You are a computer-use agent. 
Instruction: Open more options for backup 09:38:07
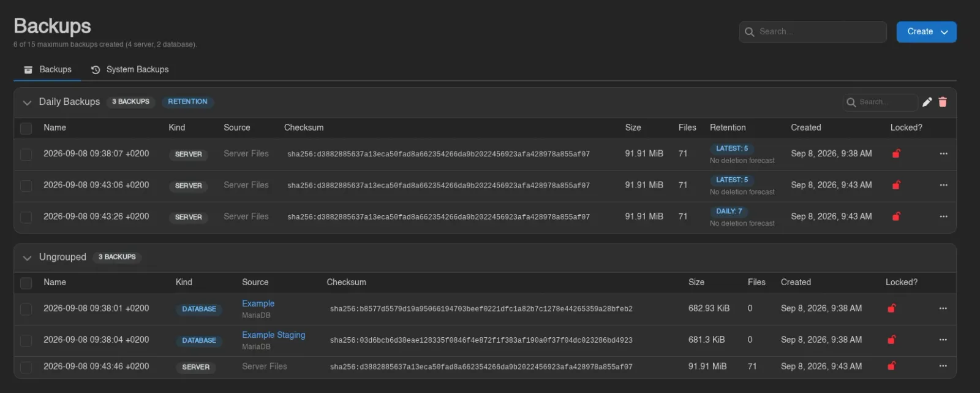click(x=943, y=154)
